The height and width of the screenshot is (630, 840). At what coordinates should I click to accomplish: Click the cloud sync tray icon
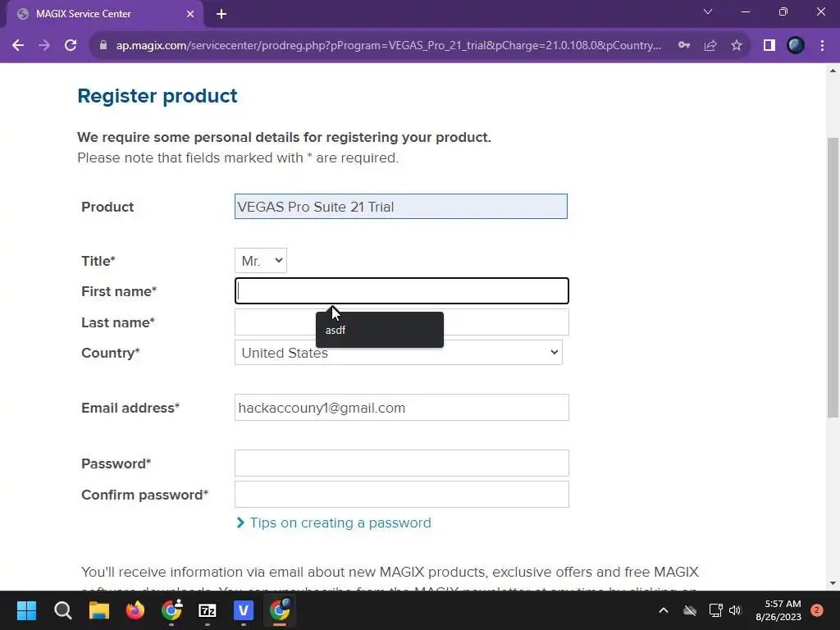tap(690, 610)
